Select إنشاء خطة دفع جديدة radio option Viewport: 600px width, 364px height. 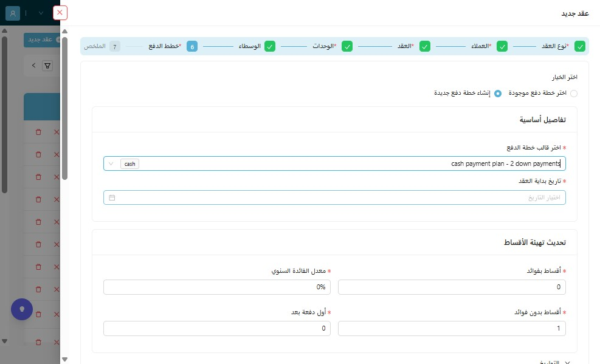pos(498,94)
